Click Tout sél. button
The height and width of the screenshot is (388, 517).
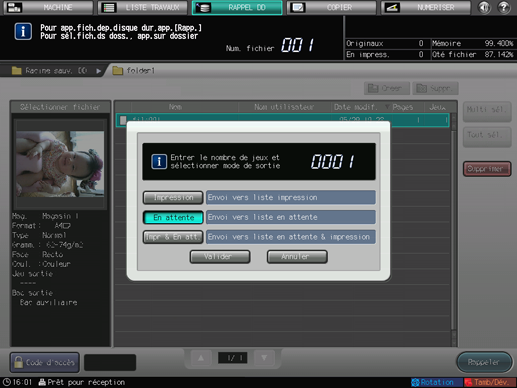[487, 137]
